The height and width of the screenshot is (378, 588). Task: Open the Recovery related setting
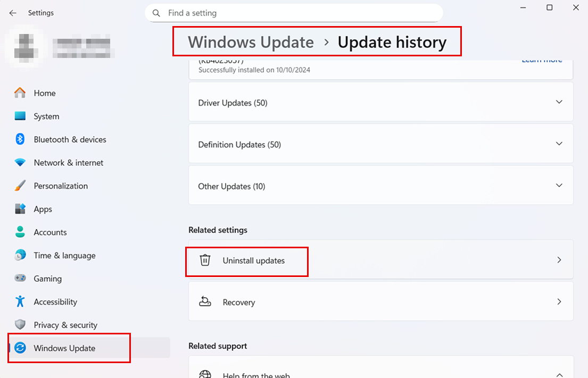(380, 302)
